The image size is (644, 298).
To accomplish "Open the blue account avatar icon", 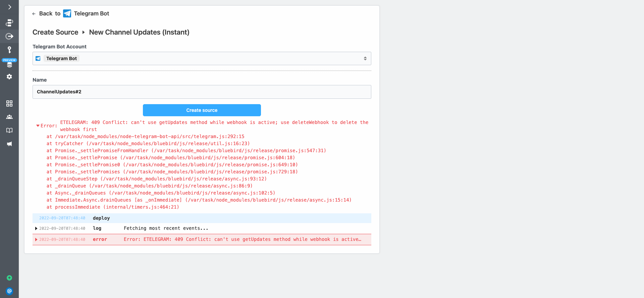I will [x=9, y=291].
